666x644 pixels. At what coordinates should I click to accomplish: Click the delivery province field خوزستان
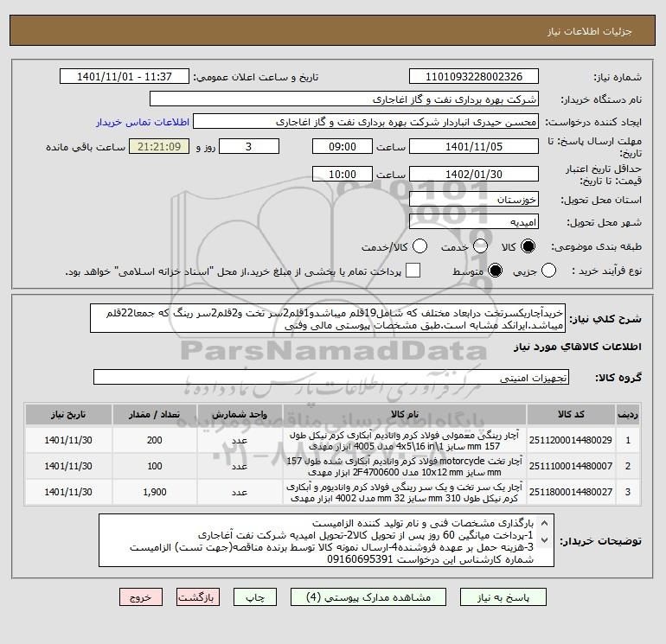(x=474, y=199)
